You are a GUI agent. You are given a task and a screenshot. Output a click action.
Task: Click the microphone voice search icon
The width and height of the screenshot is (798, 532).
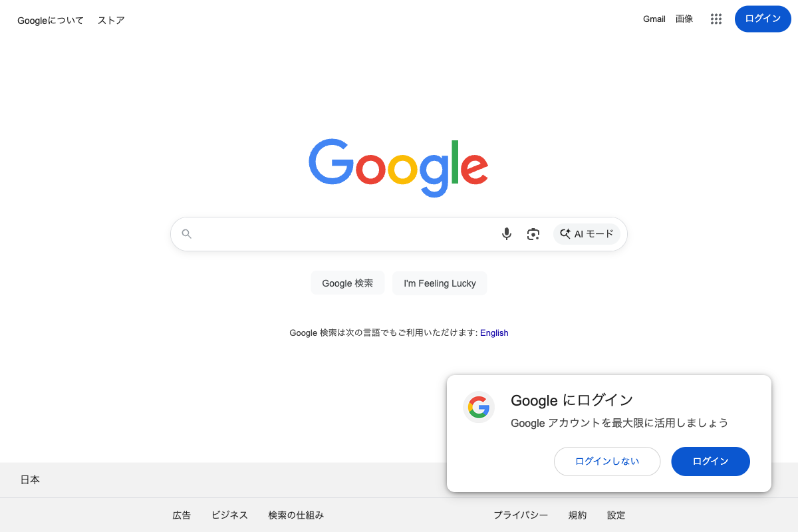pyautogui.click(x=507, y=234)
